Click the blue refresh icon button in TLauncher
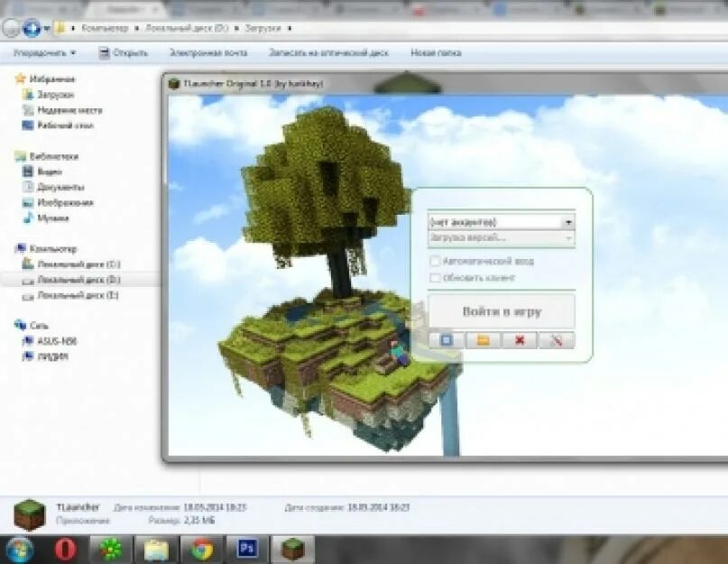The width and height of the screenshot is (728, 564). tap(447, 340)
